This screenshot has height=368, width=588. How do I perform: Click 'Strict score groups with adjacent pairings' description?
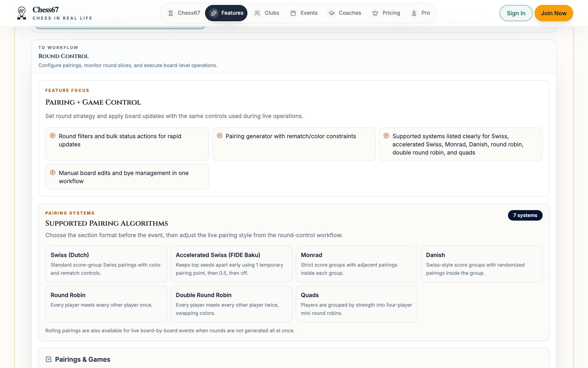point(349,269)
